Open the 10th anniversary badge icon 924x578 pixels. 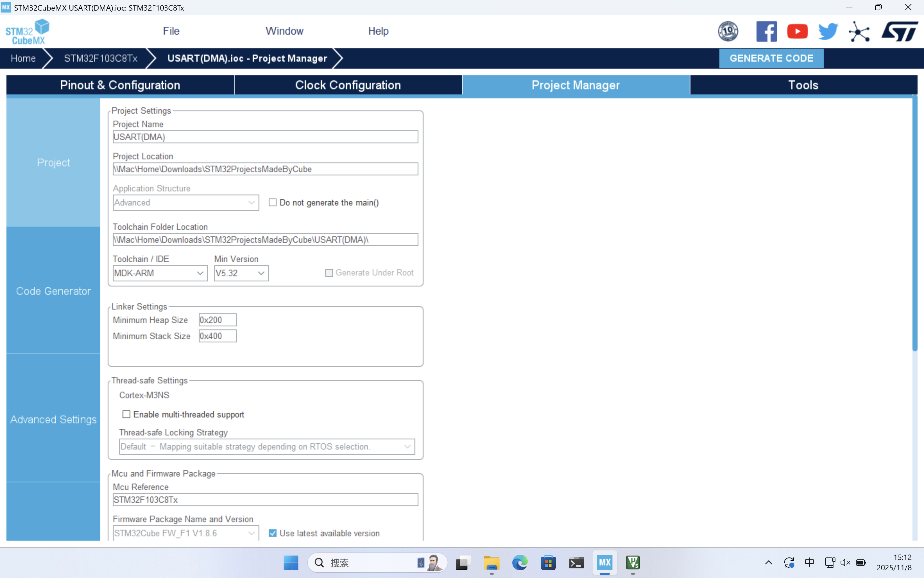[728, 31]
